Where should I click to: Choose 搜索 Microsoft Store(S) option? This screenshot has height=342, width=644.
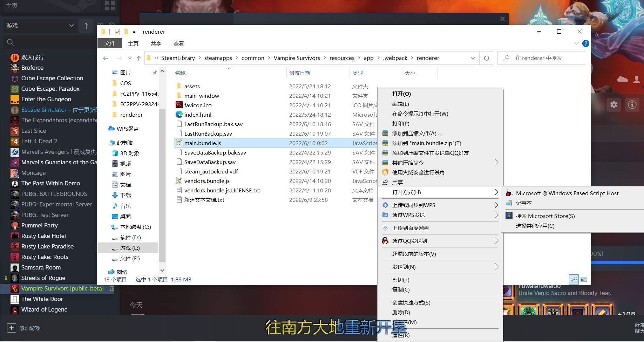(545, 216)
